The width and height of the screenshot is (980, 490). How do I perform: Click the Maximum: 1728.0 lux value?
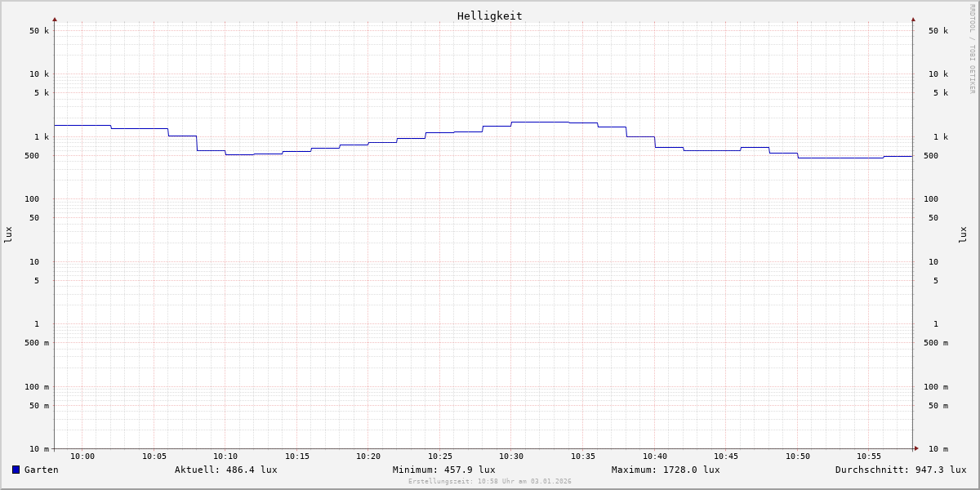665,470
